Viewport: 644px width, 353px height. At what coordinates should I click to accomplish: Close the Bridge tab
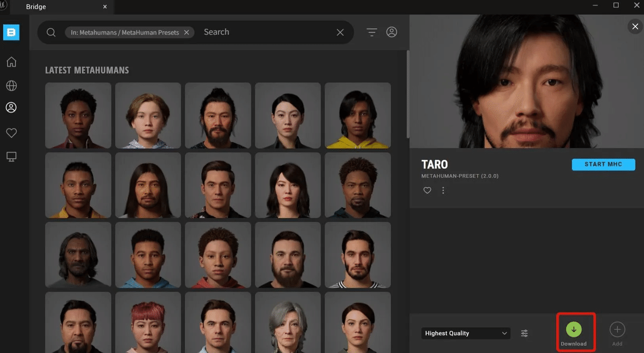click(105, 7)
